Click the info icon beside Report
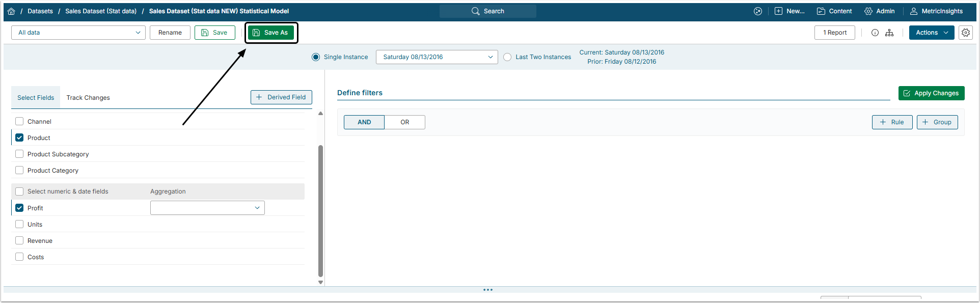The width and height of the screenshot is (980, 303). (x=875, y=33)
